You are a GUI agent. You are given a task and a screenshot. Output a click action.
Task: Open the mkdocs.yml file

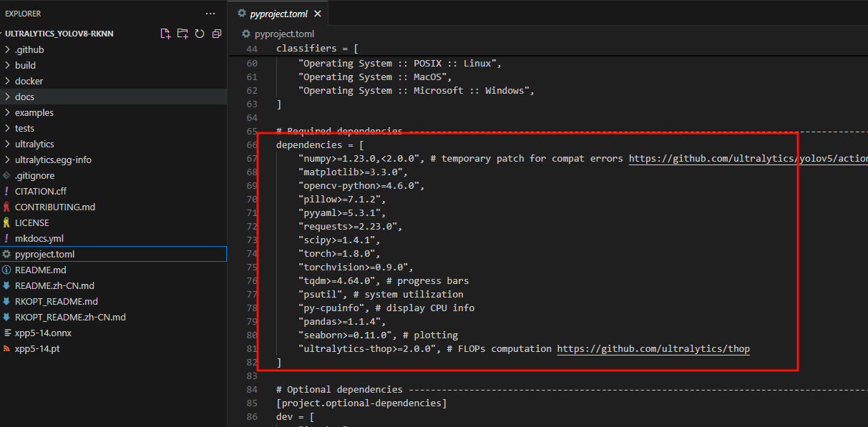tap(113, 238)
